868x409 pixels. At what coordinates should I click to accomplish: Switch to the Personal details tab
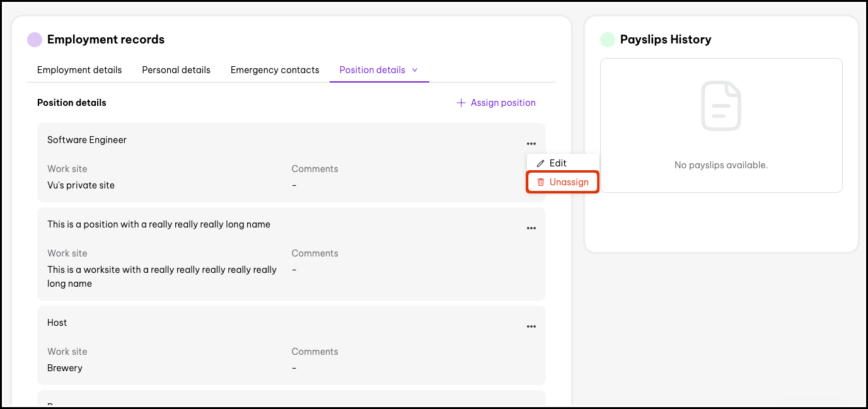click(176, 70)
